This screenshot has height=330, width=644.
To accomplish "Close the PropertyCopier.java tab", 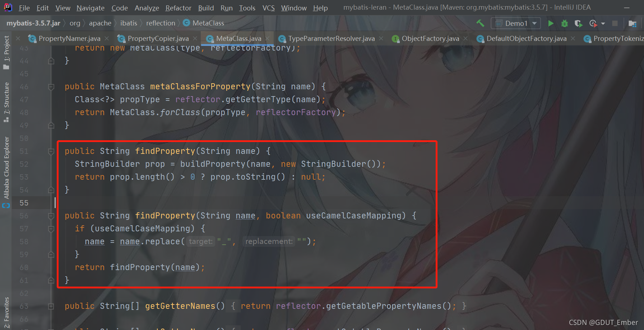I will [x=195, y=38].
